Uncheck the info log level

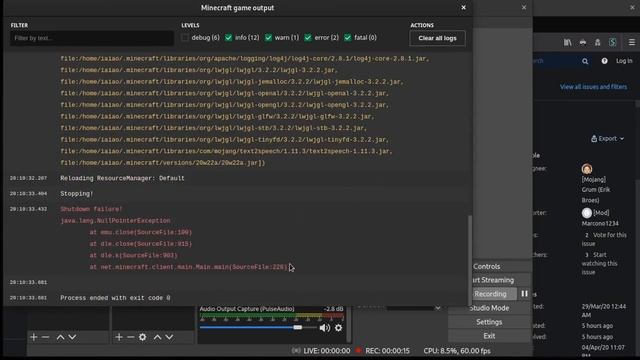[x=229, y=38]
